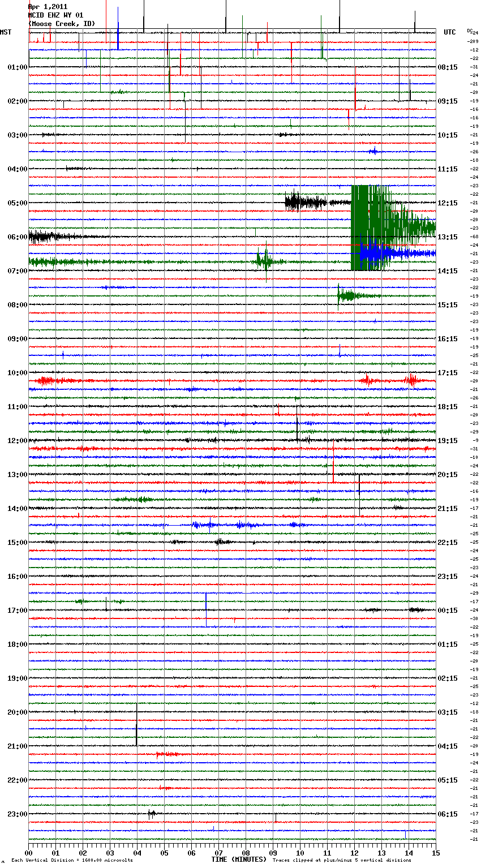Select the MCID EHZ WY 01 station title
The width and height of the screenshot is (481, 868).
pos(55,15)
